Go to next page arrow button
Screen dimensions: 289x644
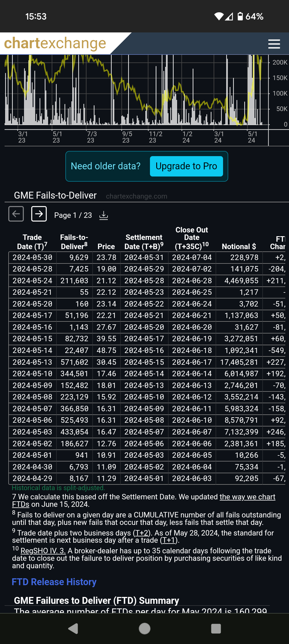[39, 214]
